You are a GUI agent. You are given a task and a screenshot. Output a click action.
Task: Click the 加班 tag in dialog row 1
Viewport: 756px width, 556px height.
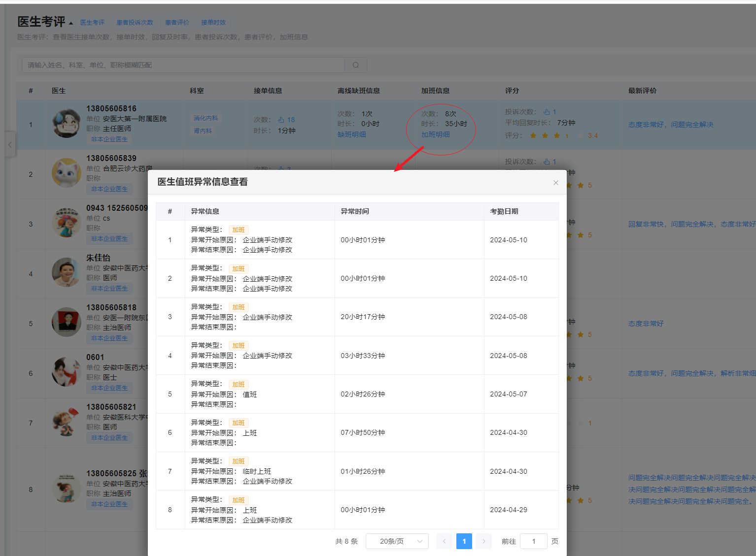coord(239,230)
